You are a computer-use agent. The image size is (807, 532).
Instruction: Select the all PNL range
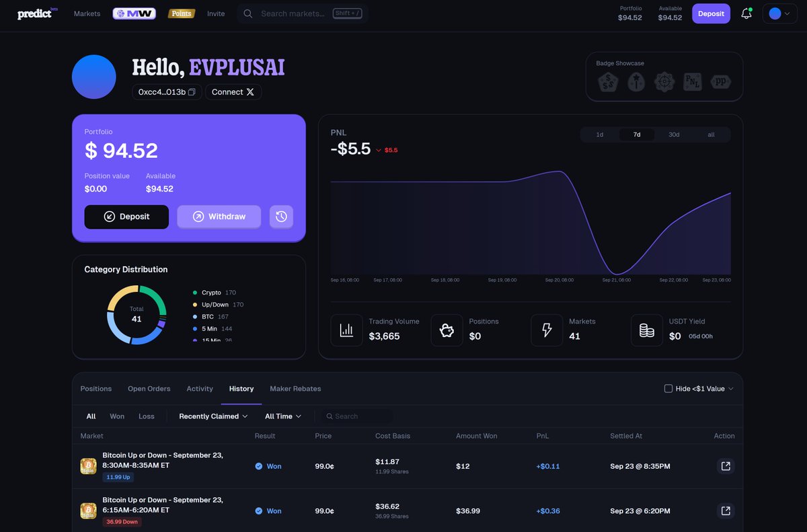pyautogui.click(x=711, y=135)
